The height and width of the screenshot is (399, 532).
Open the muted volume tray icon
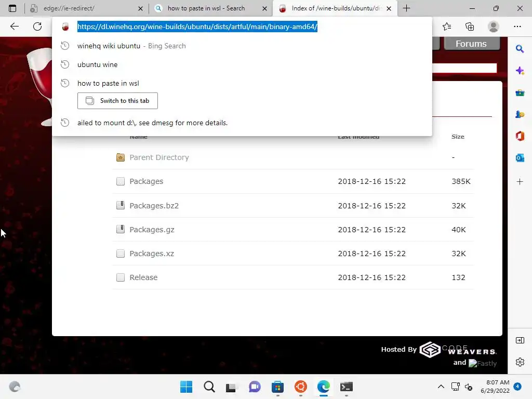pyautogui.click(x=469, y=387)
